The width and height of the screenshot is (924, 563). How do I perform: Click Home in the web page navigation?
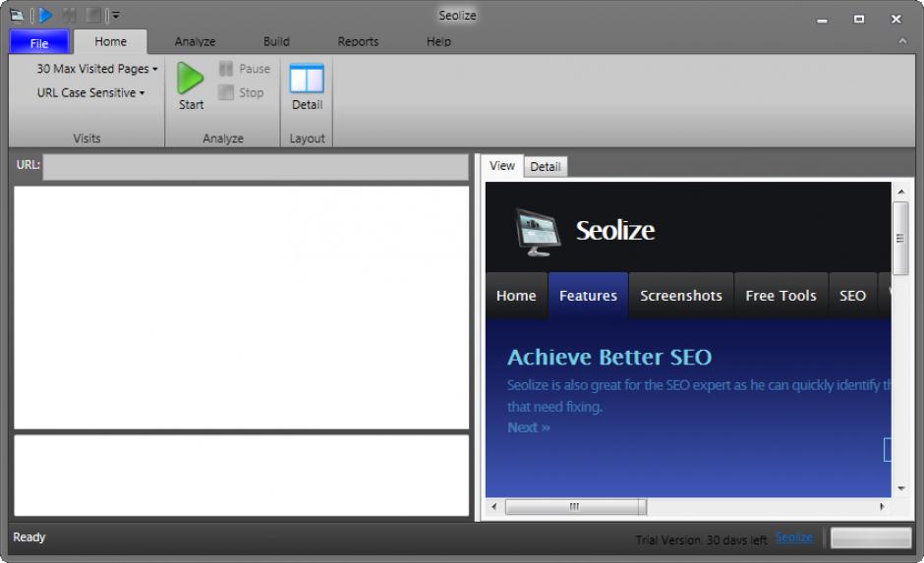pyautogui.click(x=516, y=296)
